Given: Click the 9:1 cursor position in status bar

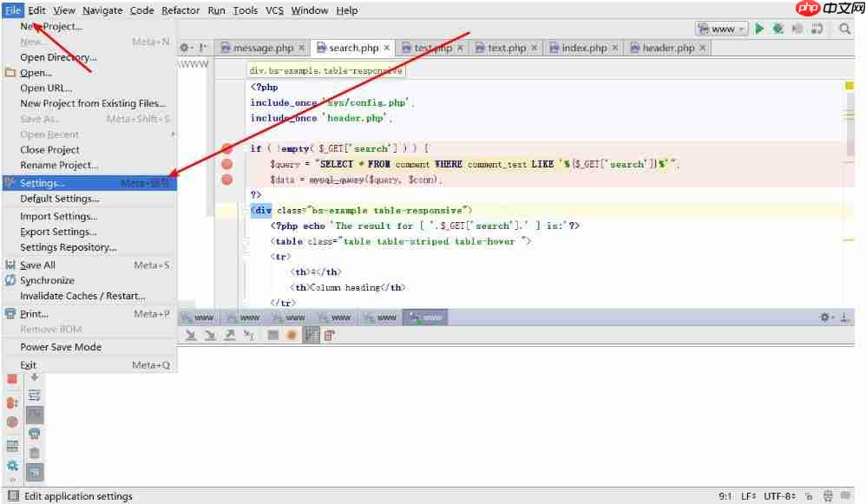Looking at the screenshot, I should pyautogui.click(x=725, y=496).
